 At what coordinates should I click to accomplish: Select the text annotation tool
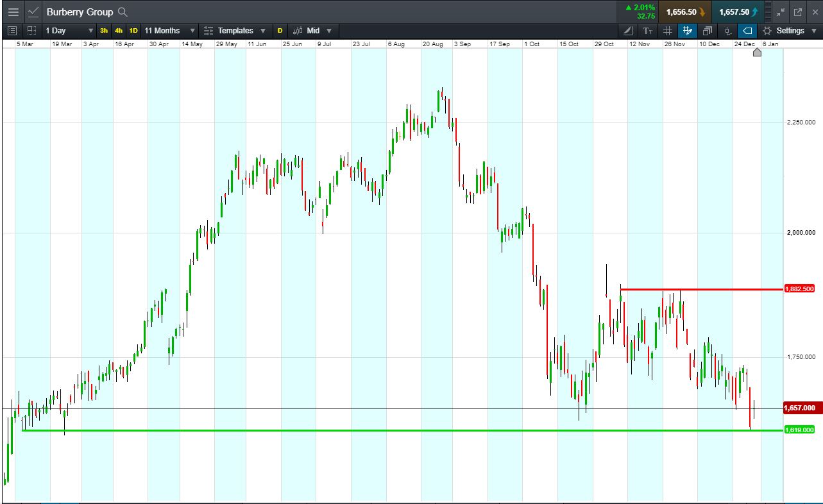coord(647,30)
